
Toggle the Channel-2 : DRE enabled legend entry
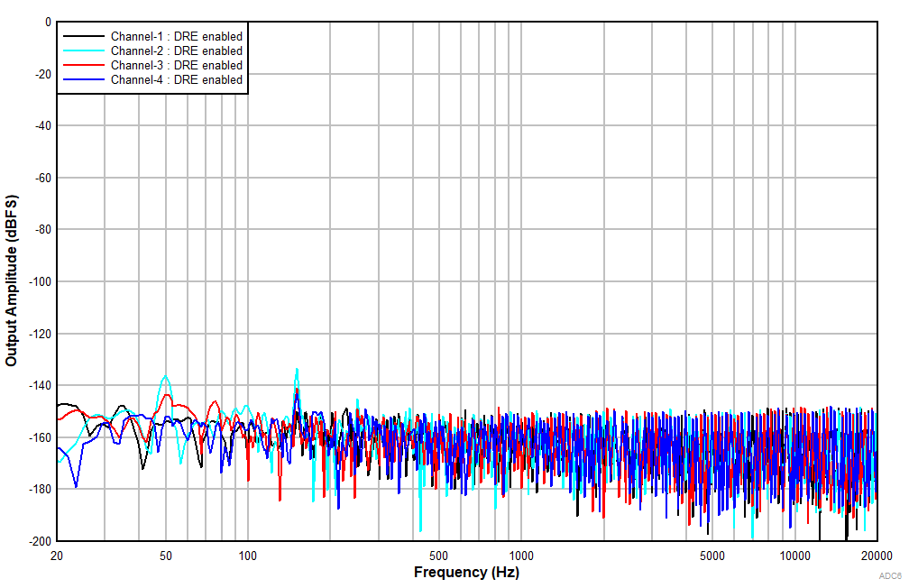coord(175,51)
